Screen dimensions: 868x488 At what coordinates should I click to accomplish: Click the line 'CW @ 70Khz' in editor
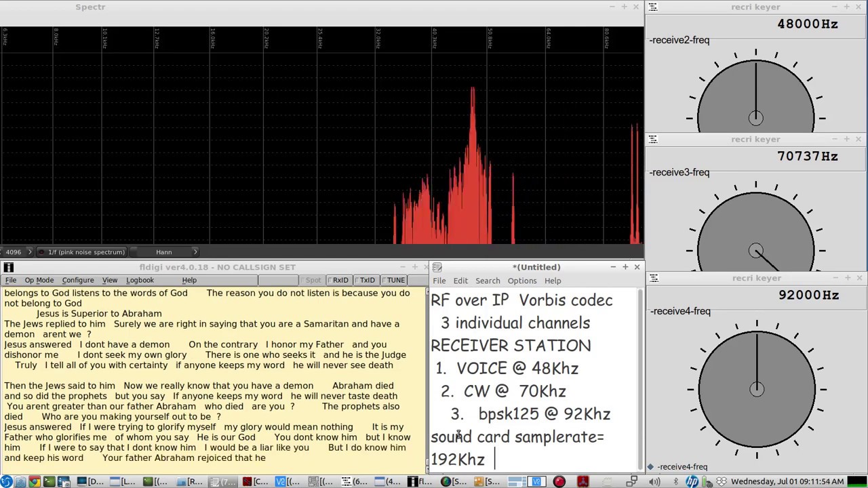pyautogui.click(x=515, y=391)
